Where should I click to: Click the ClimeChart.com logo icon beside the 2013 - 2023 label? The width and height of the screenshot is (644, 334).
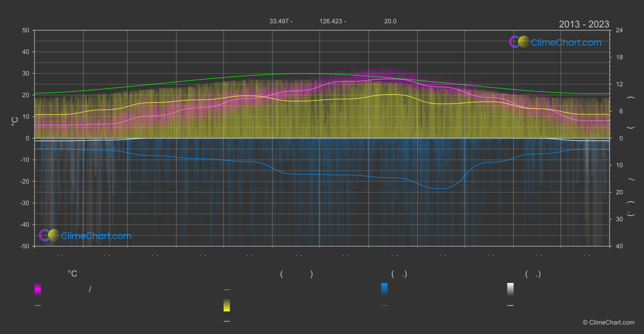click(x=519, y=42)
